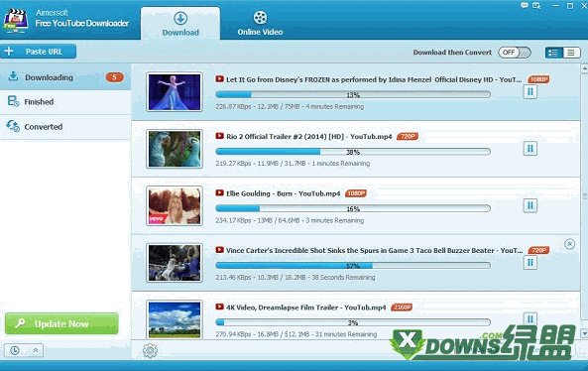Select Ellie Goulding - Burn title text
This screenshot has width=588, height=371.
(284, 193)
